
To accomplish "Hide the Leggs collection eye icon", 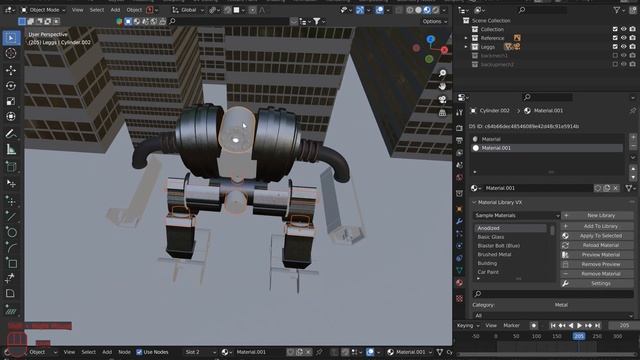I will [624, 47].
